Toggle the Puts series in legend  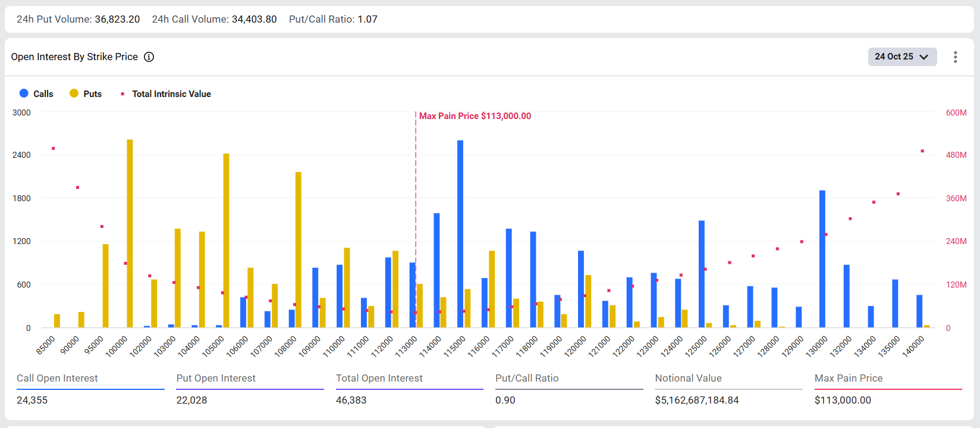[92, 94]
